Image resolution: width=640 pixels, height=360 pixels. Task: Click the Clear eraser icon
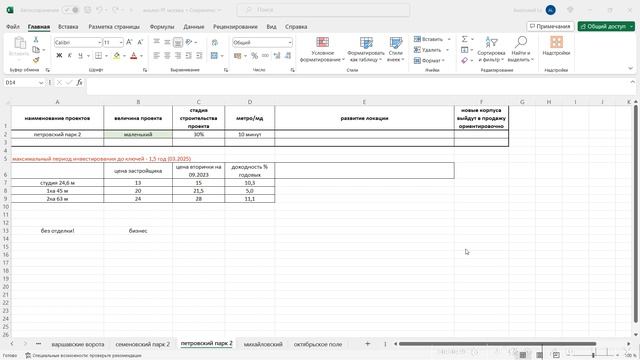pyautogui.click(x=464, y=60)
